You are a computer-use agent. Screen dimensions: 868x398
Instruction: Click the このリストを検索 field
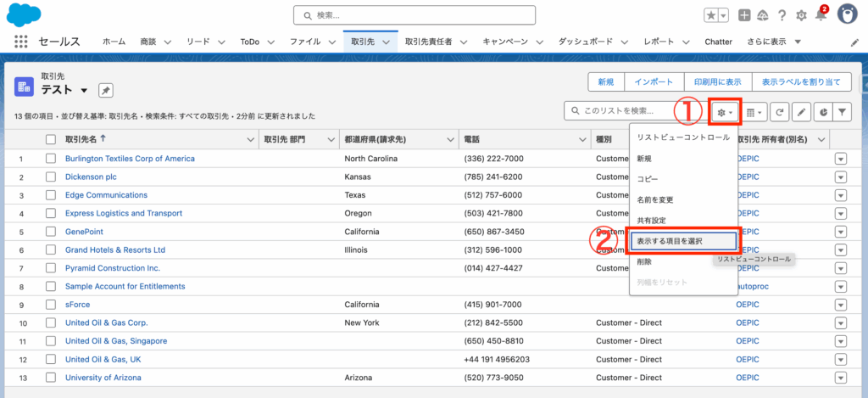click(x=636, y=111)
